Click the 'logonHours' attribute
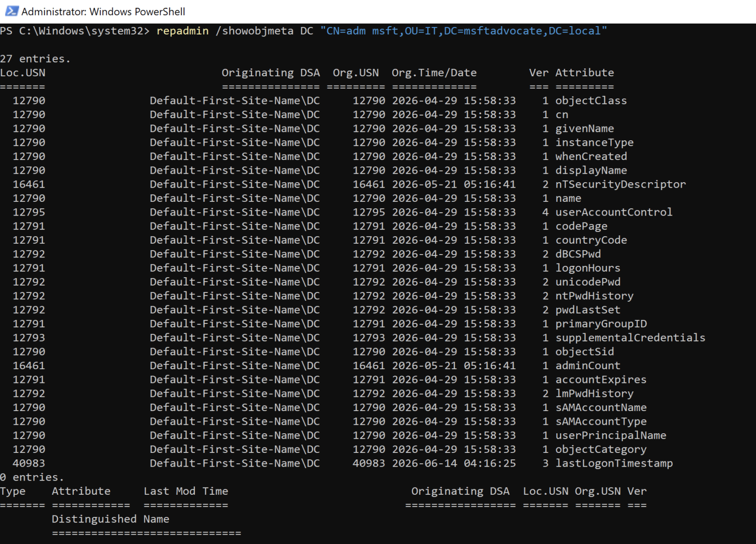Screen dimensions: 756x544 (588, 268)
